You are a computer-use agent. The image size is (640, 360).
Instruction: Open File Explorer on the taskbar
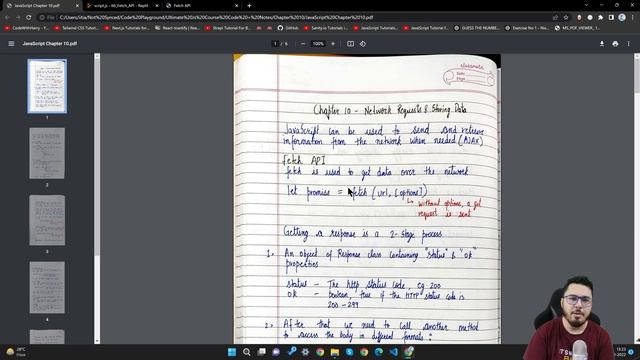[335, 352]
